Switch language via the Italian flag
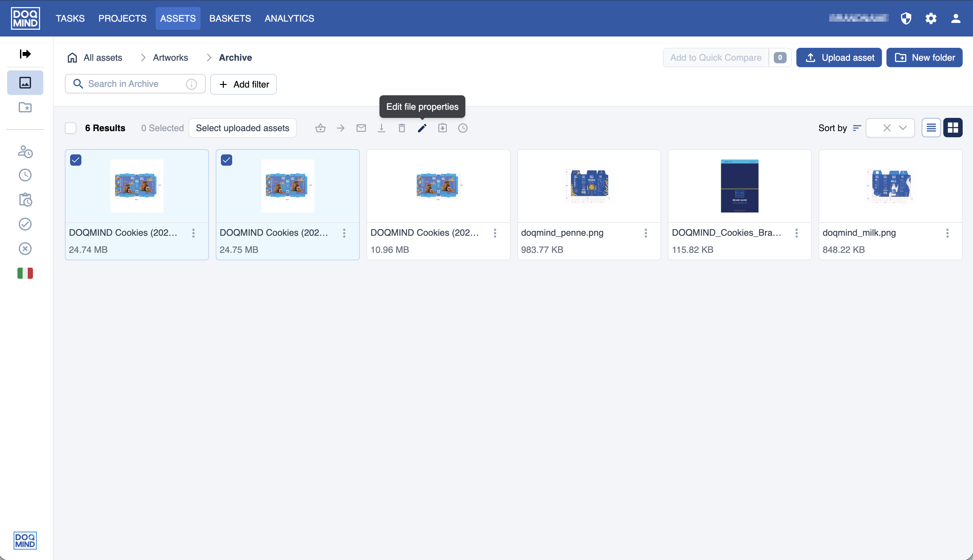Screen dimensions: 973x560 click(x=25, y=273)
